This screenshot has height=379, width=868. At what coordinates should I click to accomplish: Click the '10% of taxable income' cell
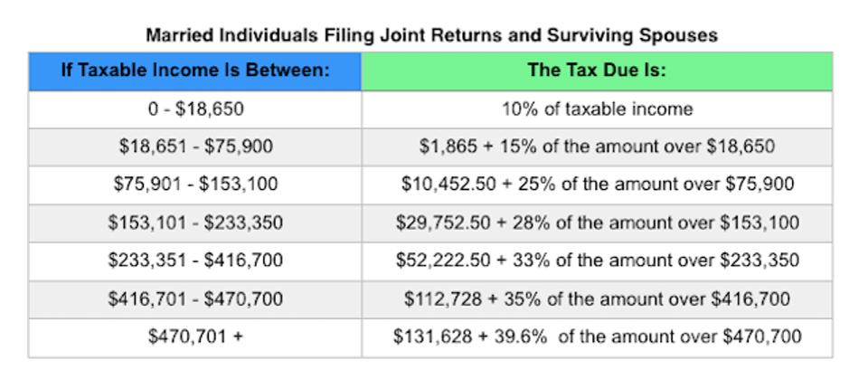597,109
